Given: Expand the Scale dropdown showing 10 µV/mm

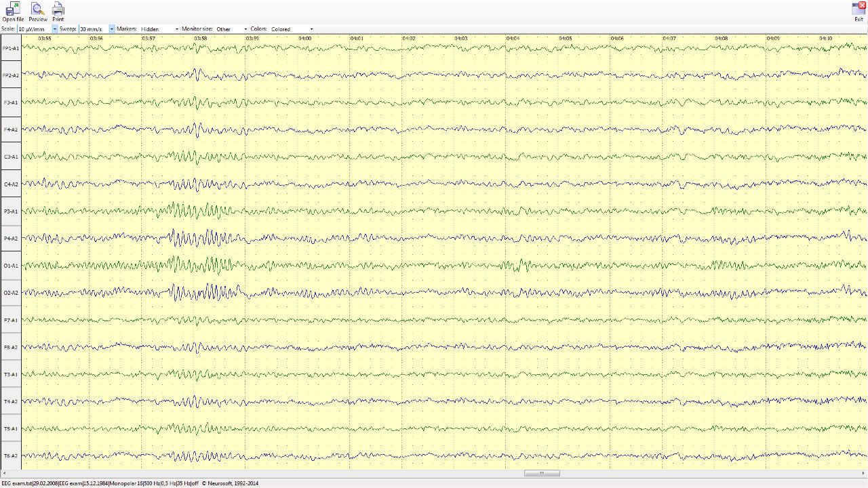Looking at the screenshot, I should [x=54, y=29].
